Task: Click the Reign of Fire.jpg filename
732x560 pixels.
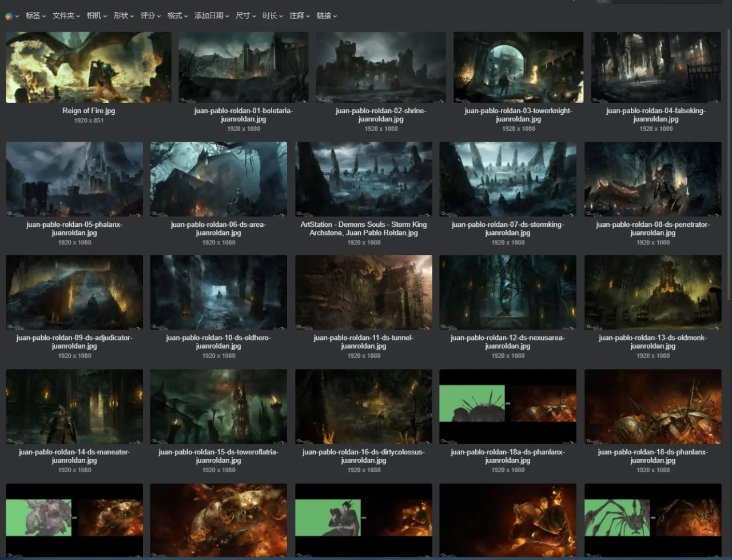Action: [x=89, y=111]
